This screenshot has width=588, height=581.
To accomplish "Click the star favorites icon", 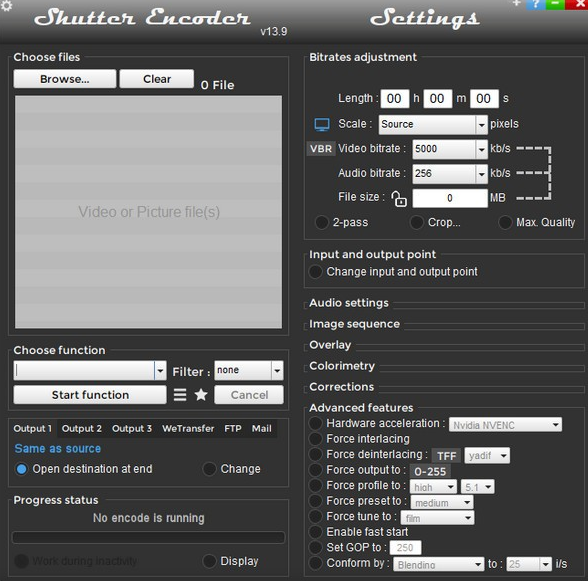I will click(201, 395).
